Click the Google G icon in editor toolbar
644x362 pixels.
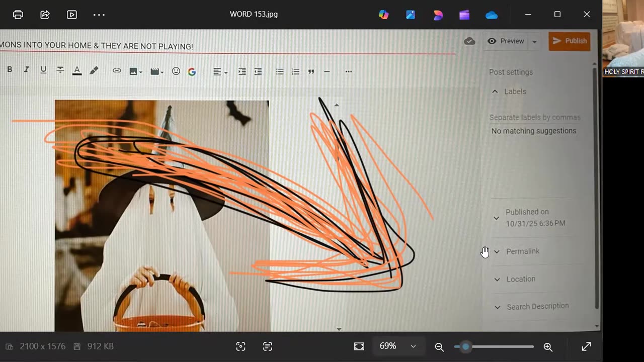tap(192, 72)
